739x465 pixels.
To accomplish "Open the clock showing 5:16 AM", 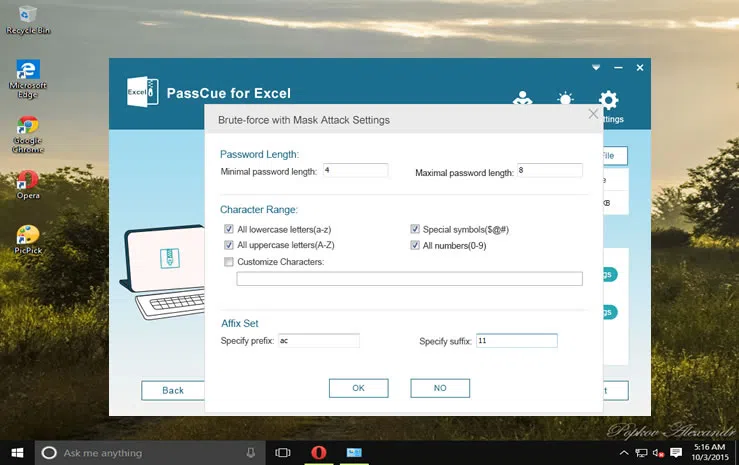I will [709, 452].
